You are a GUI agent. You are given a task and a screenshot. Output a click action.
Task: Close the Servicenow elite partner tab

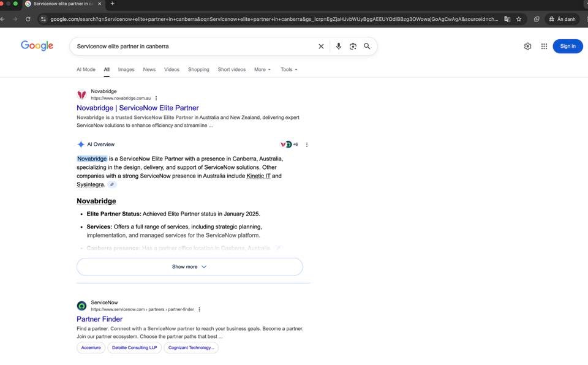pyautogui.click(x=99, y=4)
